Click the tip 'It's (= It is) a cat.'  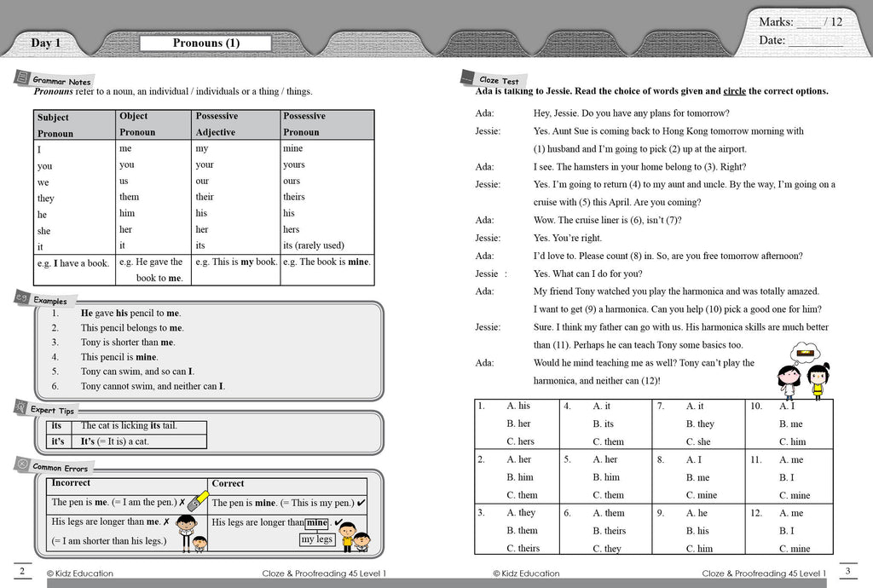tap(115, 441)
